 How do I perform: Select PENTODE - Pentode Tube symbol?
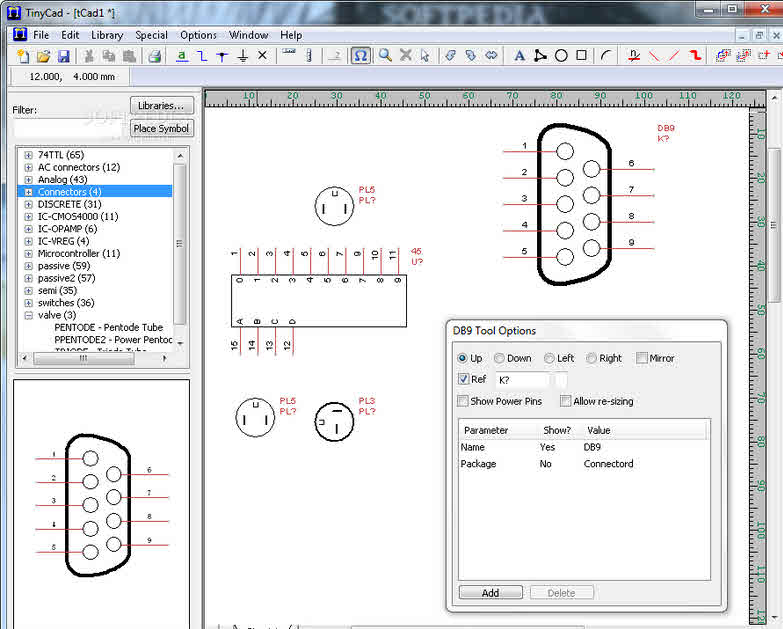pyautogui.click(x=108, y=327)
